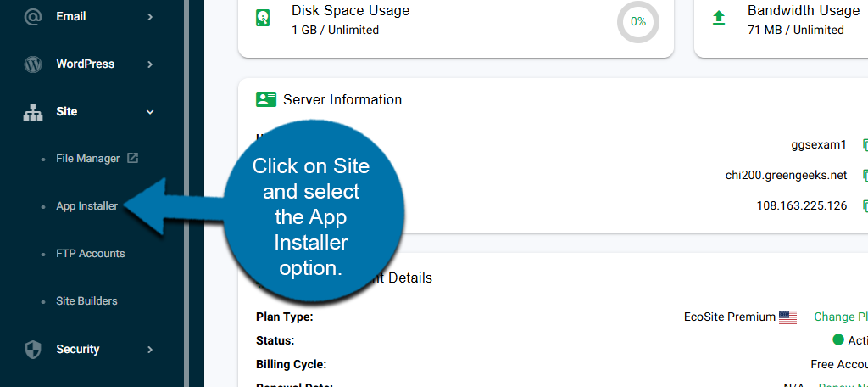
Task: Expand the Email menu chevron
Action: [150, 16]
